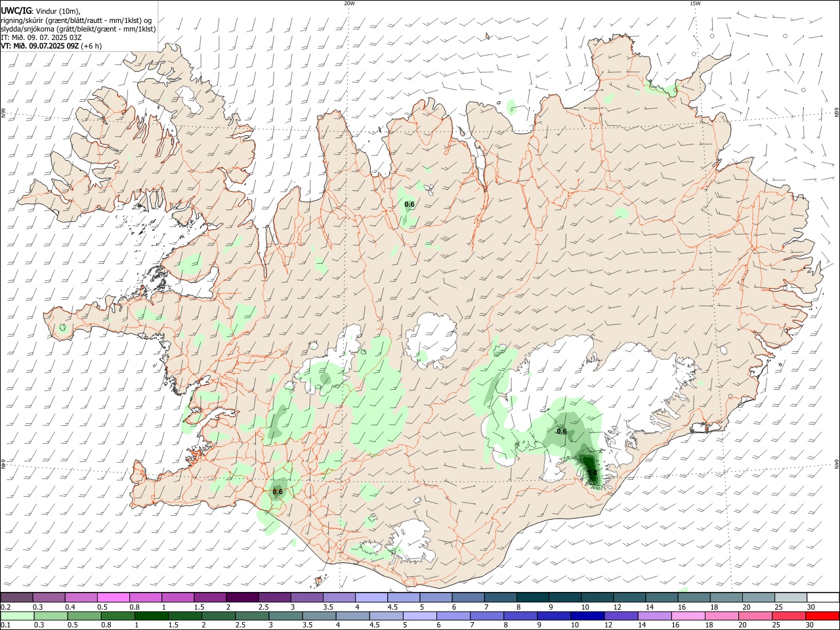Screen dimensions: 840x630
Task: Click the 'UWC/IG: Vindur (10m)' title line
Action: click(40, 11)
